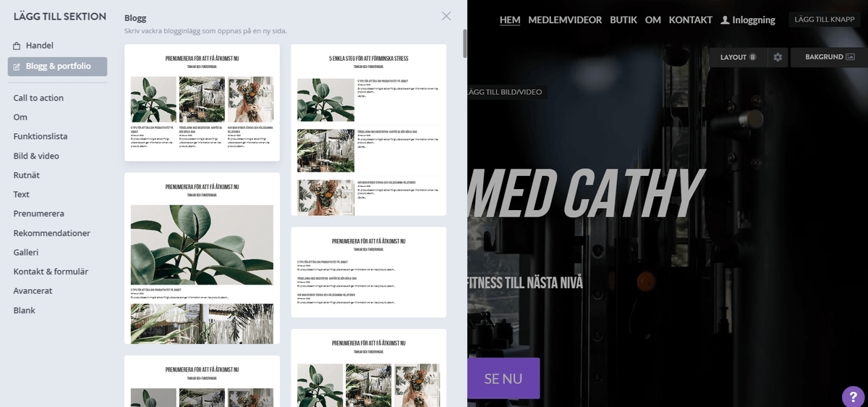Choose Bild & video category
The width and height of the screenshot is (868, 407).
click(36, 156)
